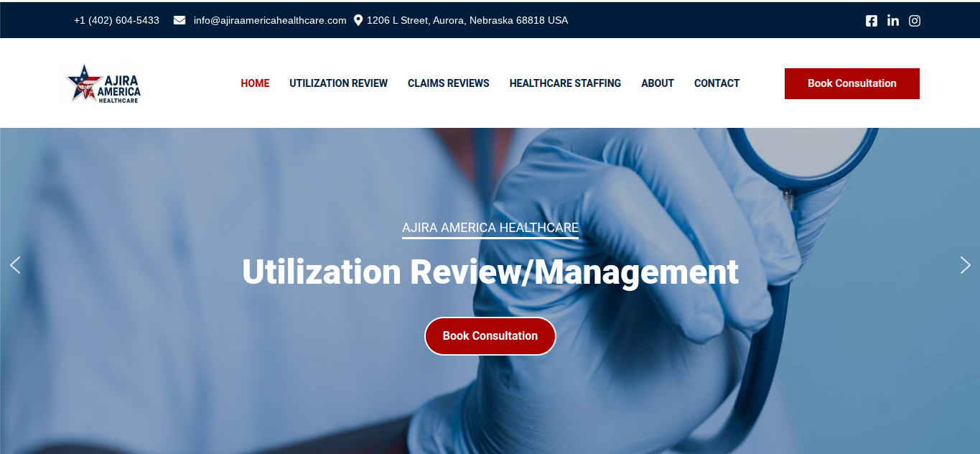
Task: Open the Instagram icon link
Action: 914,21
